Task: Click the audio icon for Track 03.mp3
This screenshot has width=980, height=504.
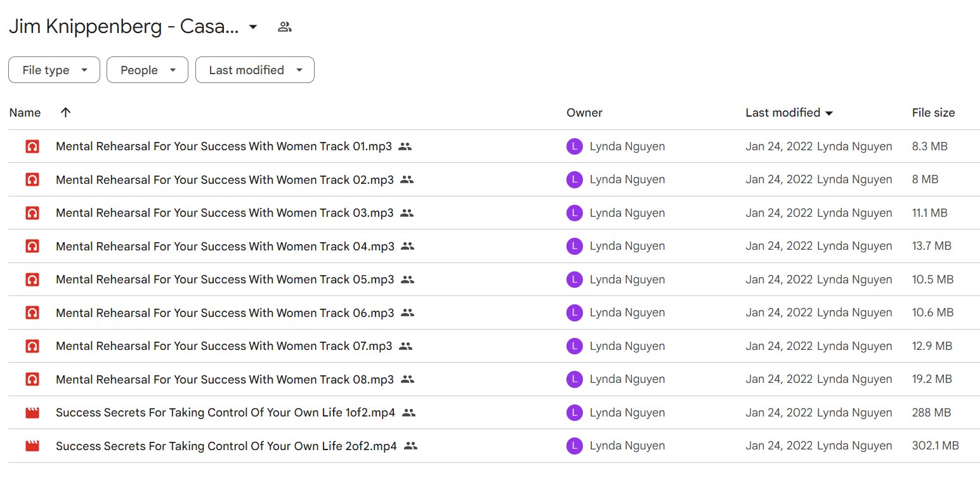Action: [x=32, y=213]
